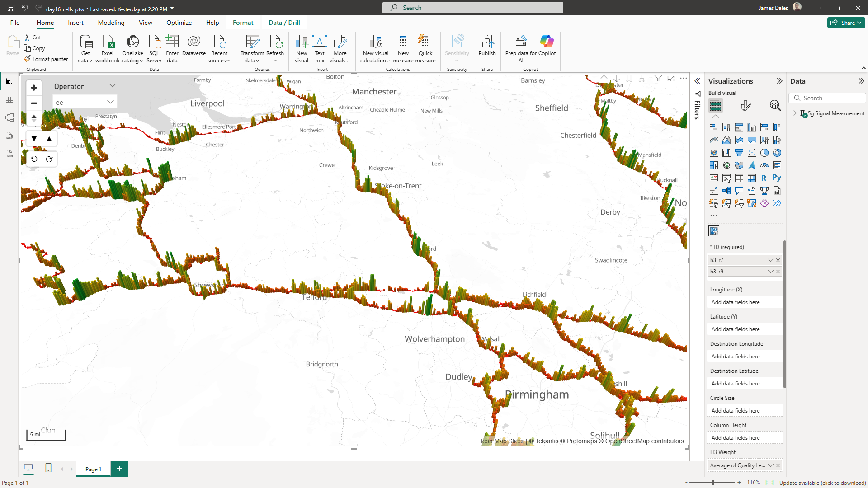Rotate the map counterclockwise
This screenshot has height=488, width=868.
pos(34,159)
